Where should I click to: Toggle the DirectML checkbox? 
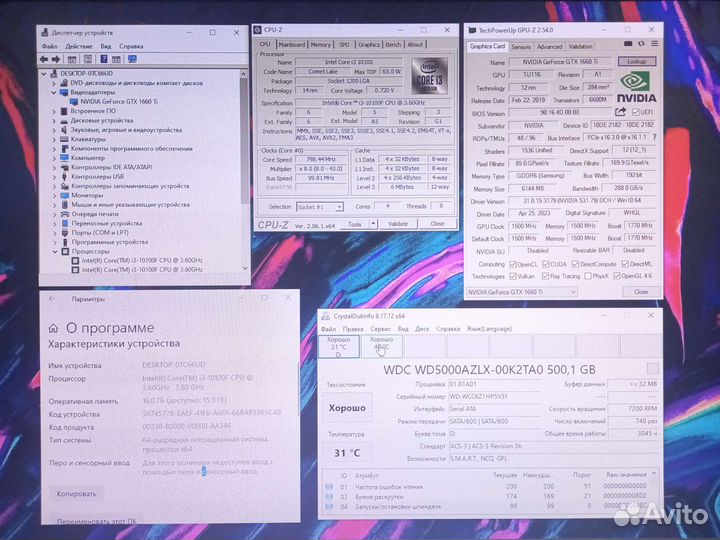click(x=625, y=264)
